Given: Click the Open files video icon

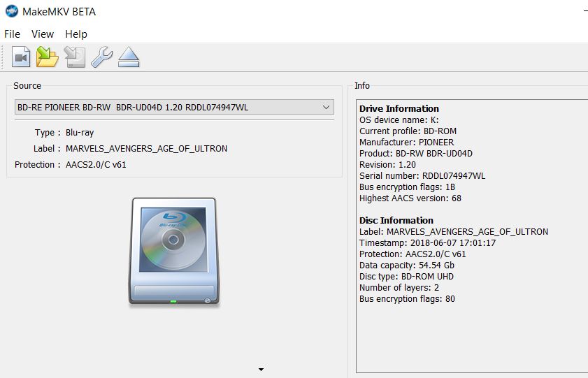Looking at the screenshot, I should pos(21,57).
